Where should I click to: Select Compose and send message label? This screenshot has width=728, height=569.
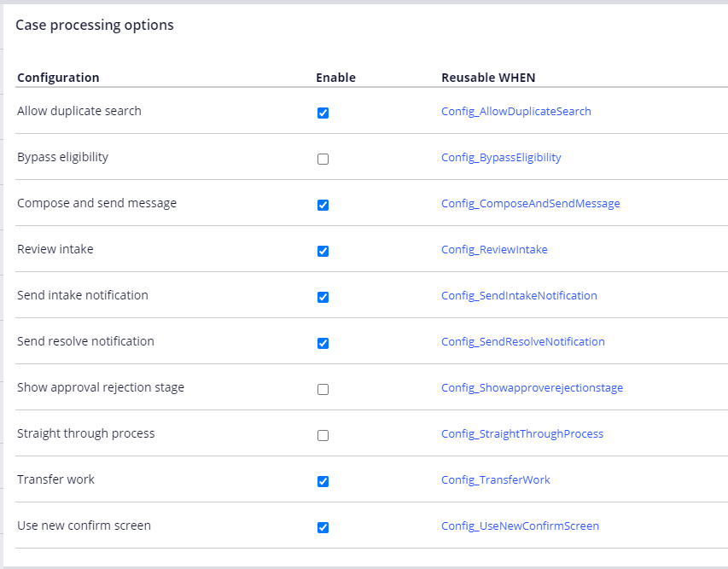(x=96, y=203)
